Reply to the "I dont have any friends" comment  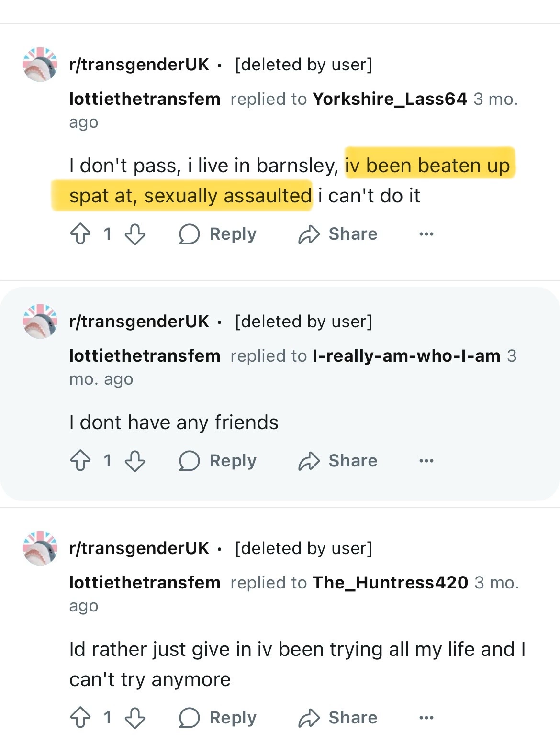coord(218,461)
